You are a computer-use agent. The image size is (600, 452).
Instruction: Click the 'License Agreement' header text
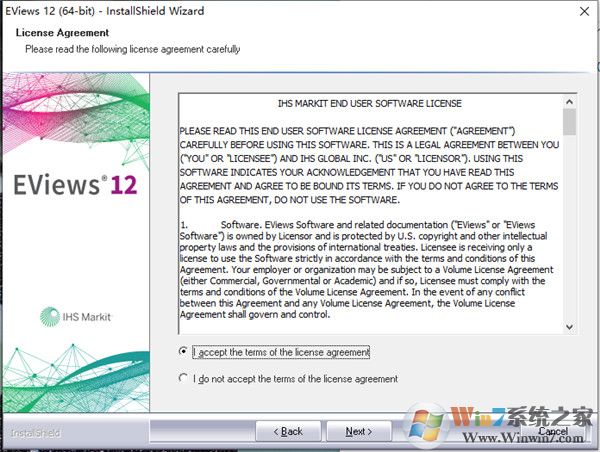tap(62, 33)
